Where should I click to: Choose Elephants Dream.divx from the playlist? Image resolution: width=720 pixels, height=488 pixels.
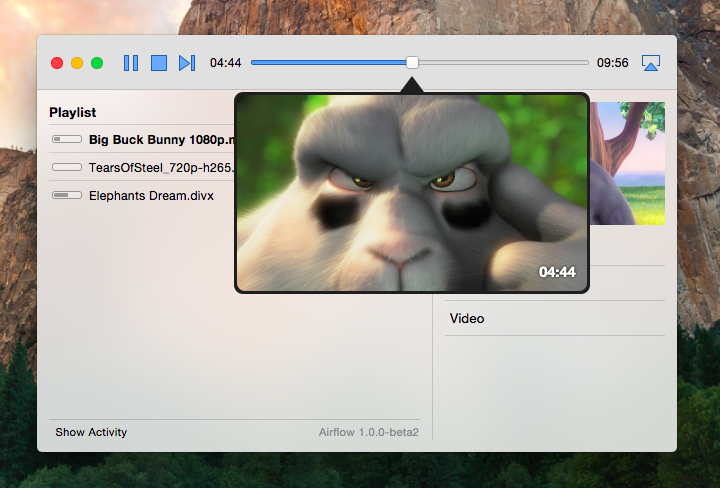[151, 195]
